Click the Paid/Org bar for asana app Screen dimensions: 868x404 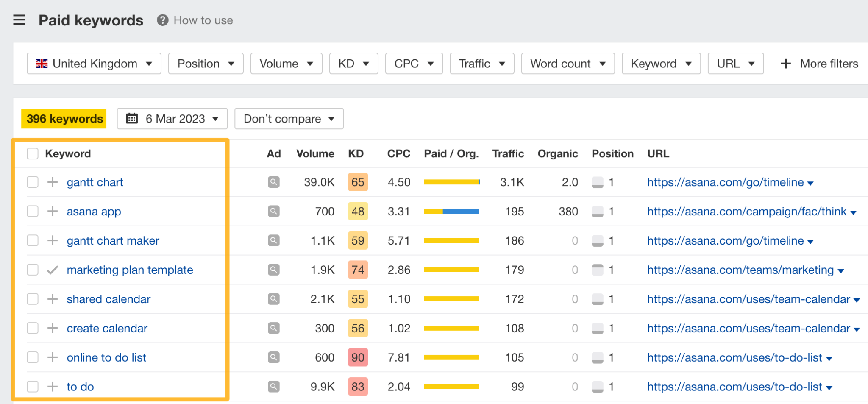pyautogui.click(x=451, y=211)
